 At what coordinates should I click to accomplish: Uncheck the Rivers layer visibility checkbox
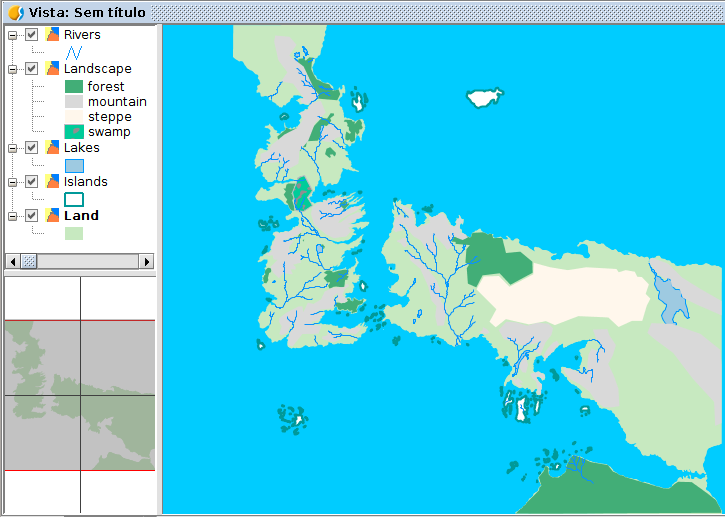tap(32, 35)
